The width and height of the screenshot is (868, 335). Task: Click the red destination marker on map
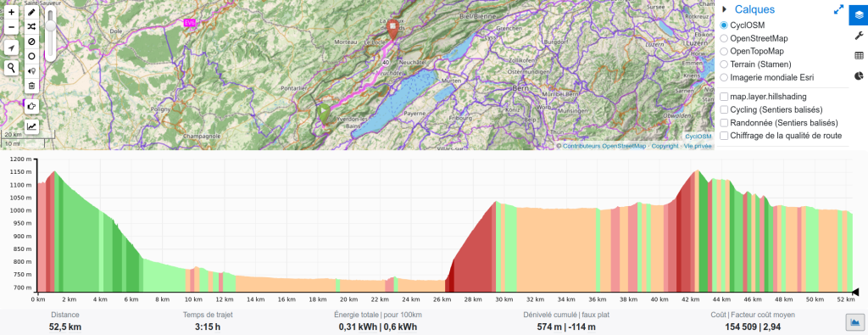click(392, 29)
